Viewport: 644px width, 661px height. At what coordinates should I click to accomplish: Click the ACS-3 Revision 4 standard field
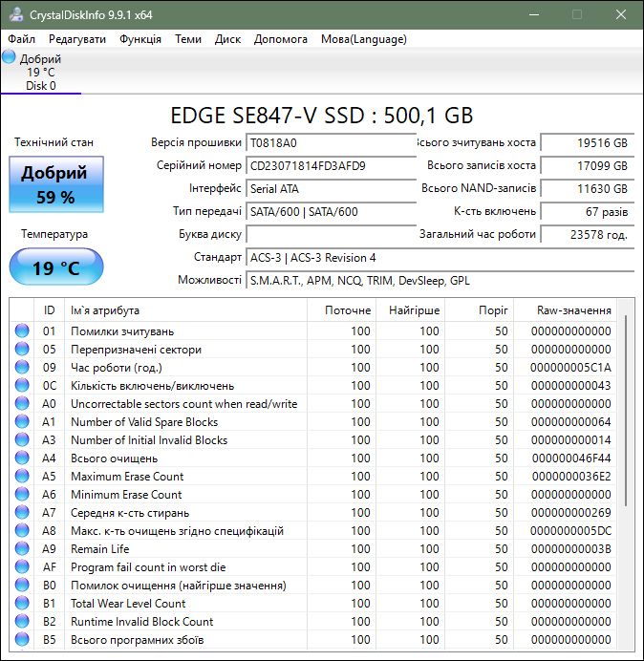[x=440, y=258]
